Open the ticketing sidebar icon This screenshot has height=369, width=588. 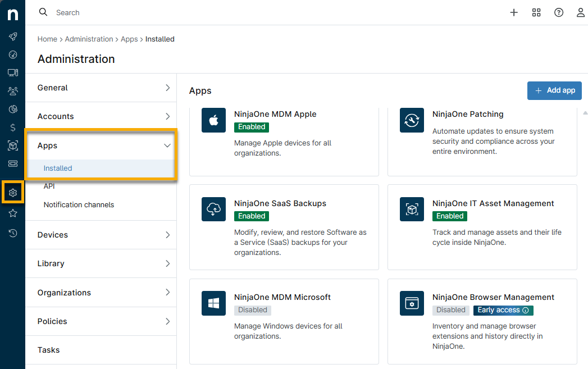13,163
